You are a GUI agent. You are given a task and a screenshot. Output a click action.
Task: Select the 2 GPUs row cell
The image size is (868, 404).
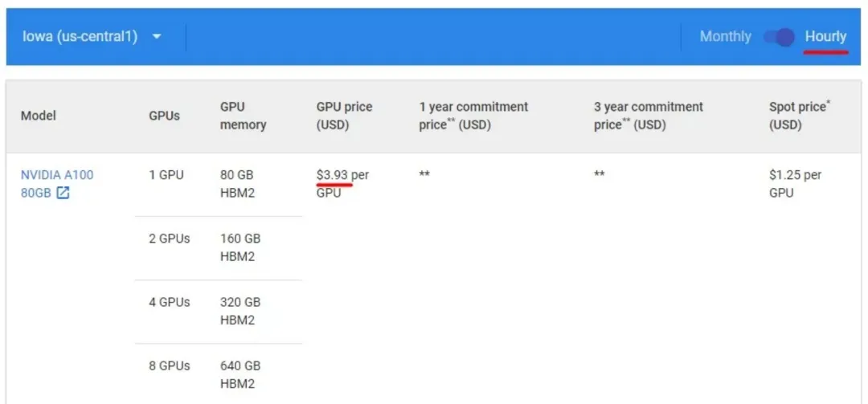click(170, 239)
